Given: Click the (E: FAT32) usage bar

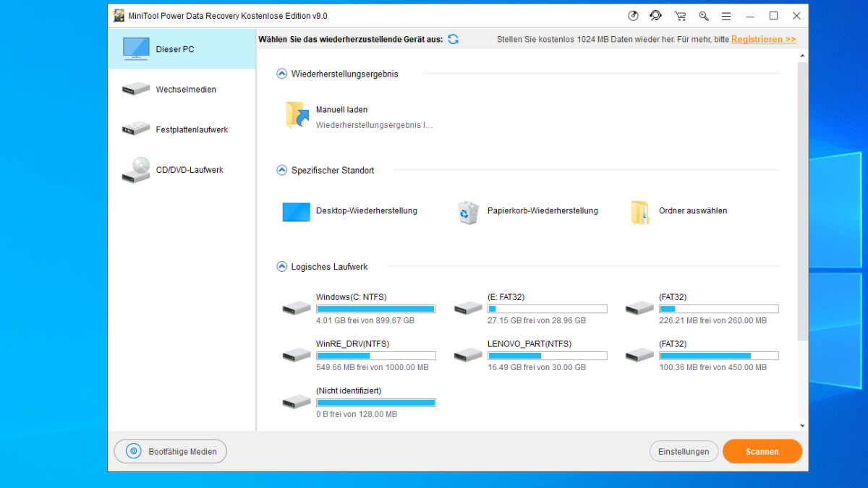Looking at the screenshot, I should [x=548, y=309].
